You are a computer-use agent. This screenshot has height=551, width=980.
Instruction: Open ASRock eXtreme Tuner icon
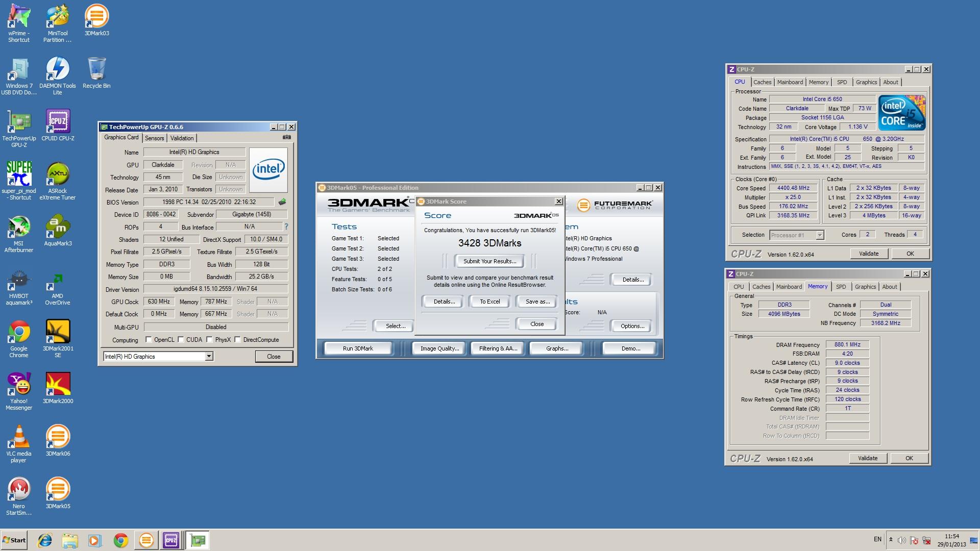coord(58,181)
